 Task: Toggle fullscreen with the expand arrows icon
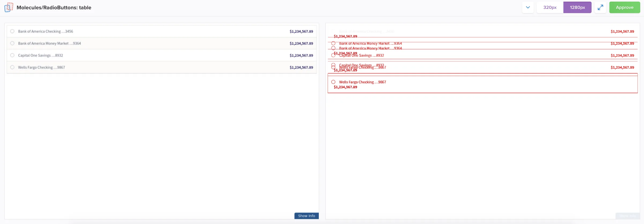pos(600,7)
